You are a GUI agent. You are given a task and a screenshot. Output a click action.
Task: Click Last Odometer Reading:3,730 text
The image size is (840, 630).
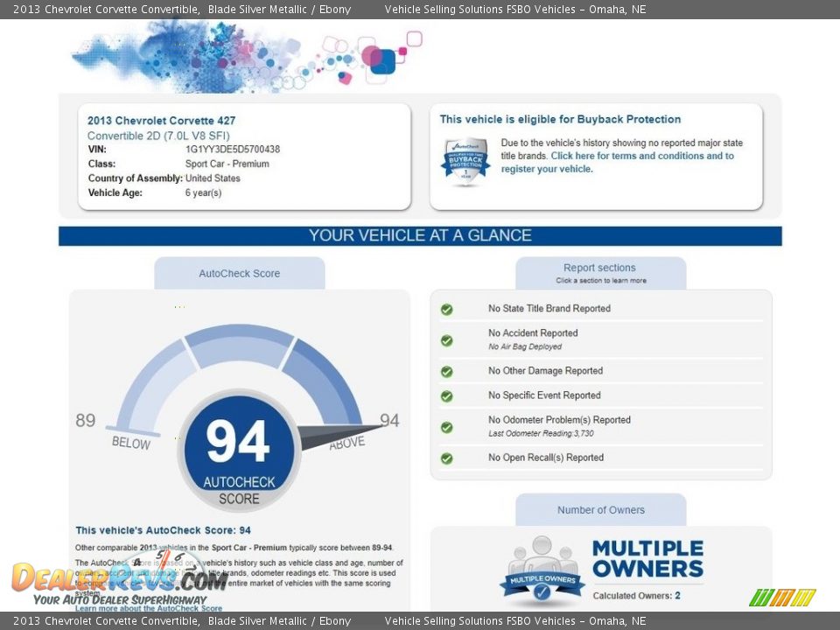tap(541, 433)
